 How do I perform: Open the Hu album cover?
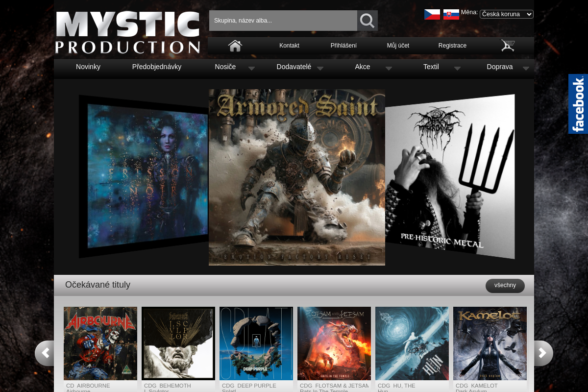click(x=412, y=343)
